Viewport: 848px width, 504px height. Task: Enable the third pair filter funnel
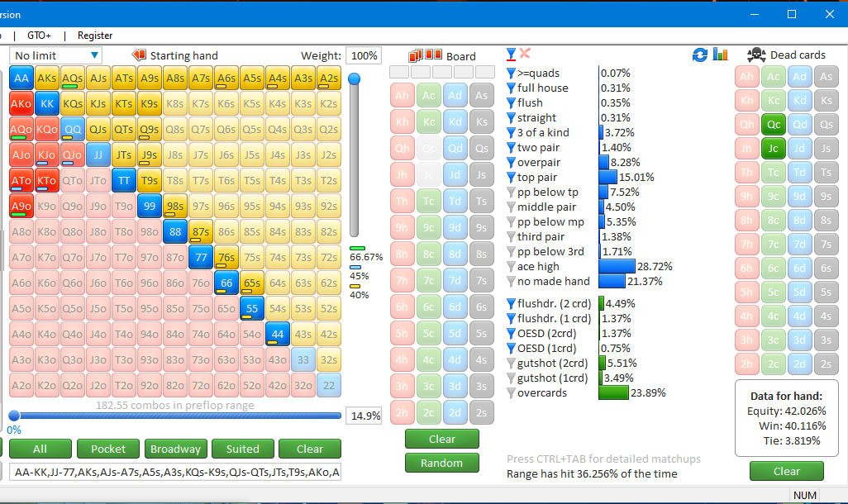511,237
